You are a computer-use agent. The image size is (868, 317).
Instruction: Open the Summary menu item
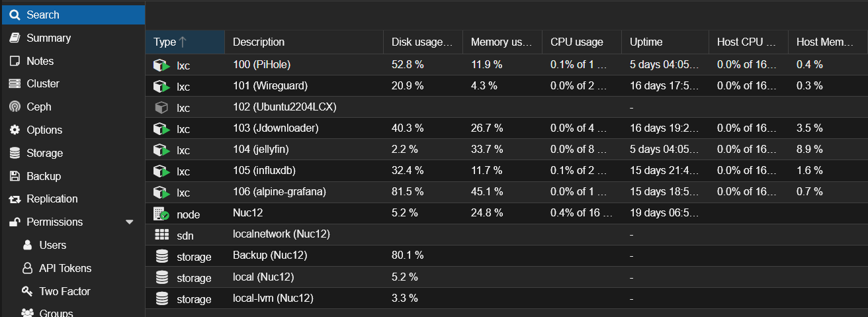tap(48, 38)
